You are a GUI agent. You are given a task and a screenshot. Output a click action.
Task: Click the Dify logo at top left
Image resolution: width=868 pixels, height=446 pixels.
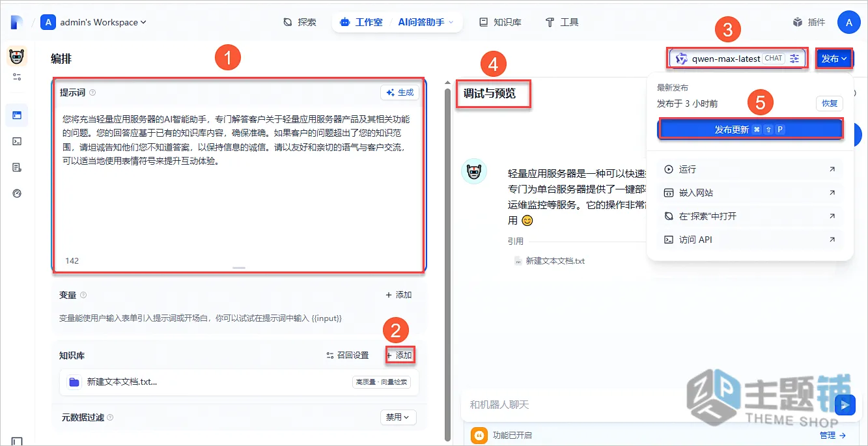click(16, 22)
